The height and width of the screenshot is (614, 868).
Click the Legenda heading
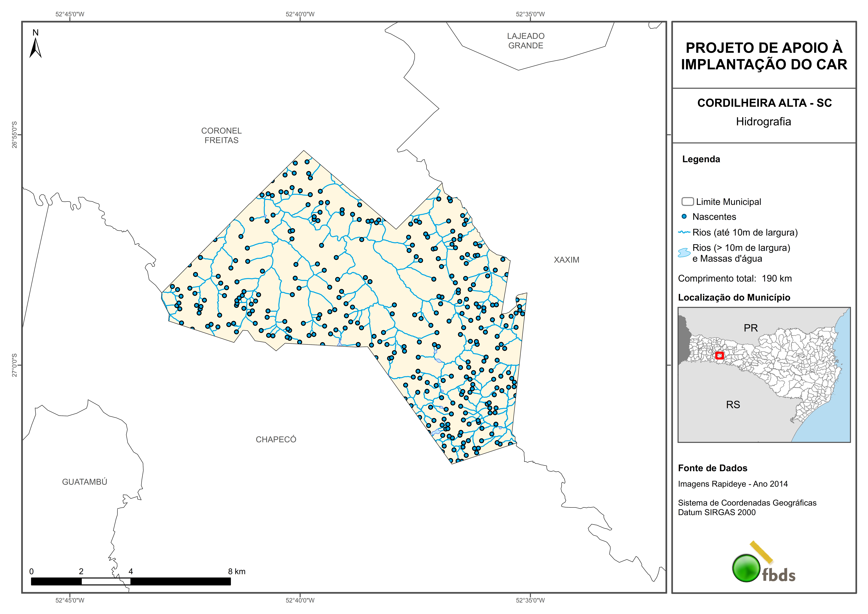coord(701,159)
